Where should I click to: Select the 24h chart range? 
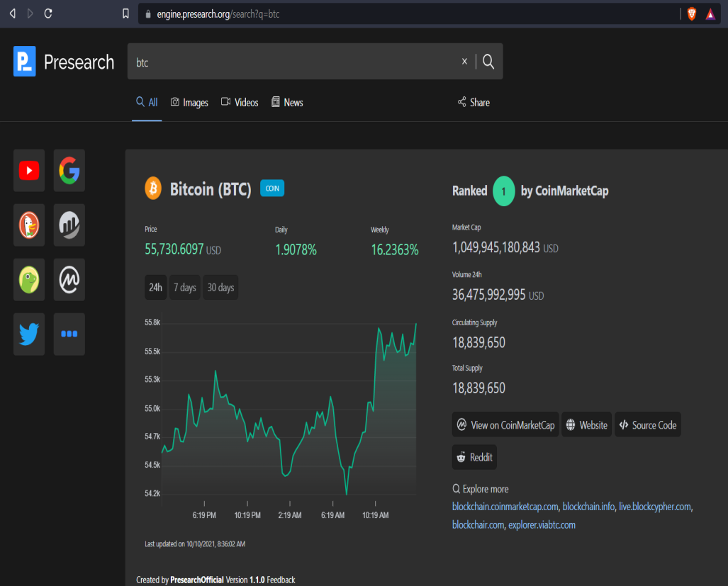coord(155,287)
